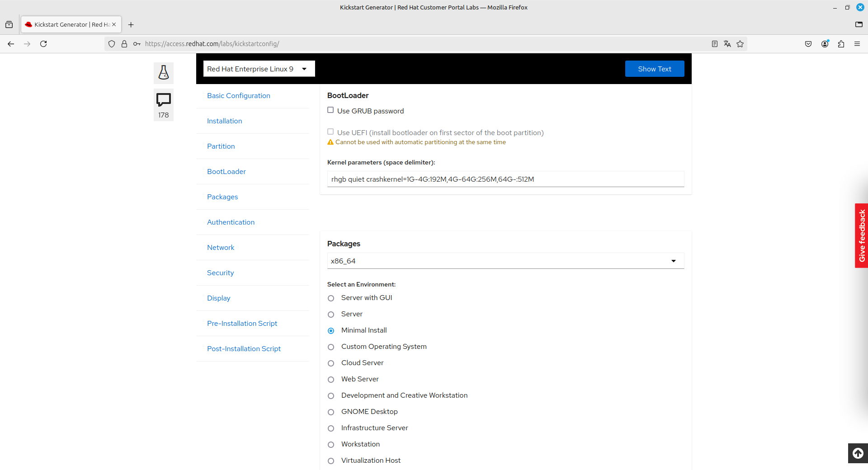
Task: Open the Pocket save icon
Action: pos(808,44)
